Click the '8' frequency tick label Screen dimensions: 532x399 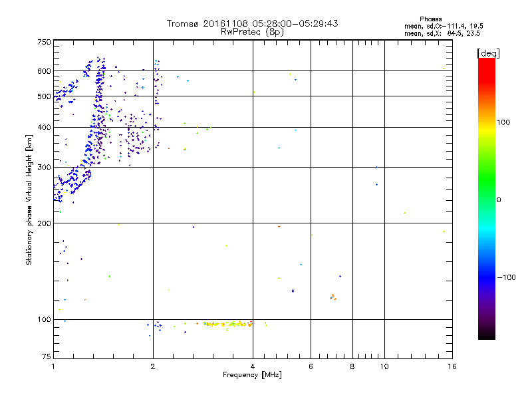[x=352, y=366]
